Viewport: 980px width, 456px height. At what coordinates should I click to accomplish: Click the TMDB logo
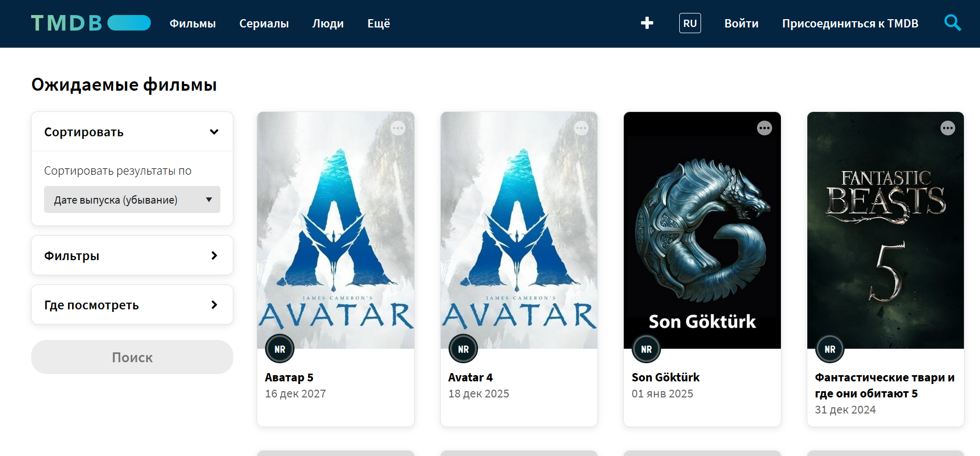pos(91,23)
